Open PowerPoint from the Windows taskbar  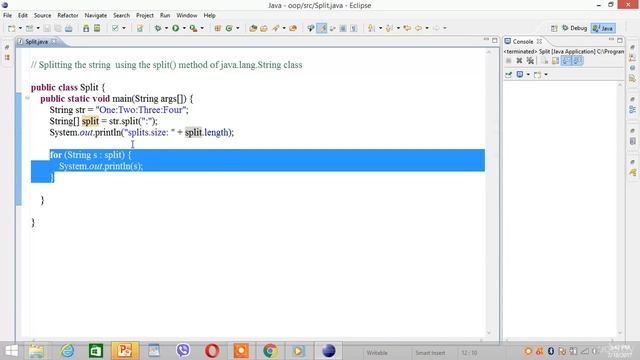coord(124,351)
